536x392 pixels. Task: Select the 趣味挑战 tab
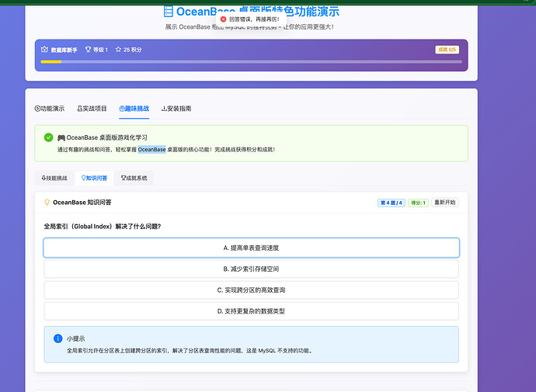(x=134, y=109)
